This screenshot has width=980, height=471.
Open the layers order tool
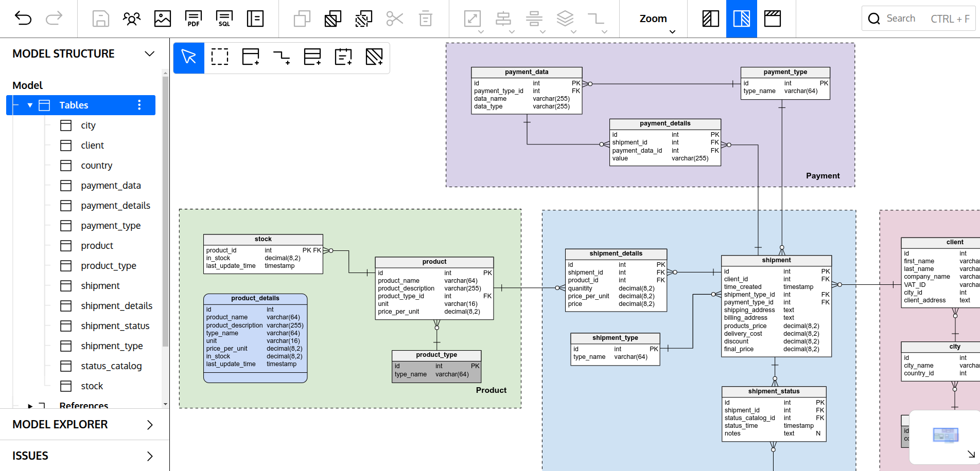click(565, 19)
